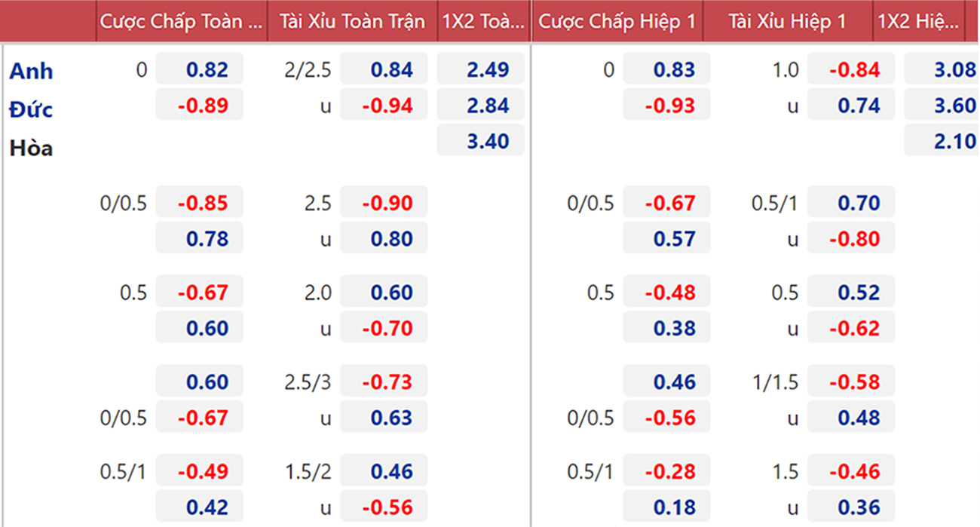The height and width of the screenshot is (527, 980).
Task: Pick over 2.5/3 odds -0.73
Action: pyautogui.click(x=384, y=382)
